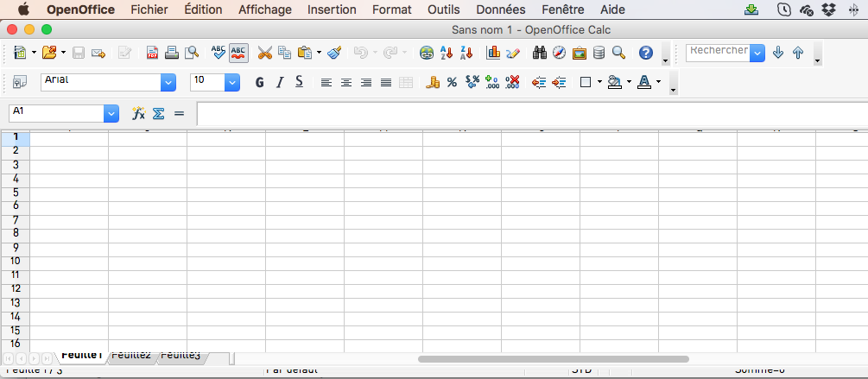
Task: Export directly as PDF
Action: point(152,54)
